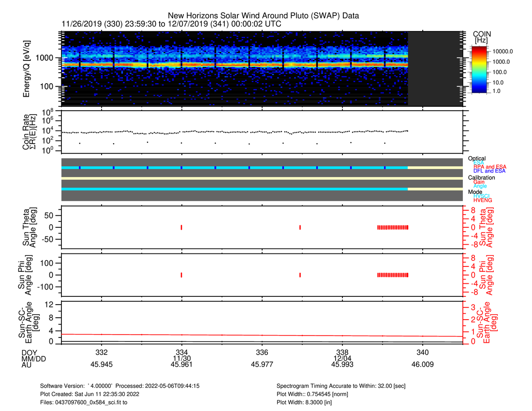This screenshot has height=411, width=532.
Task: Click the "Optical" legend heading
Action: (477, 159)
